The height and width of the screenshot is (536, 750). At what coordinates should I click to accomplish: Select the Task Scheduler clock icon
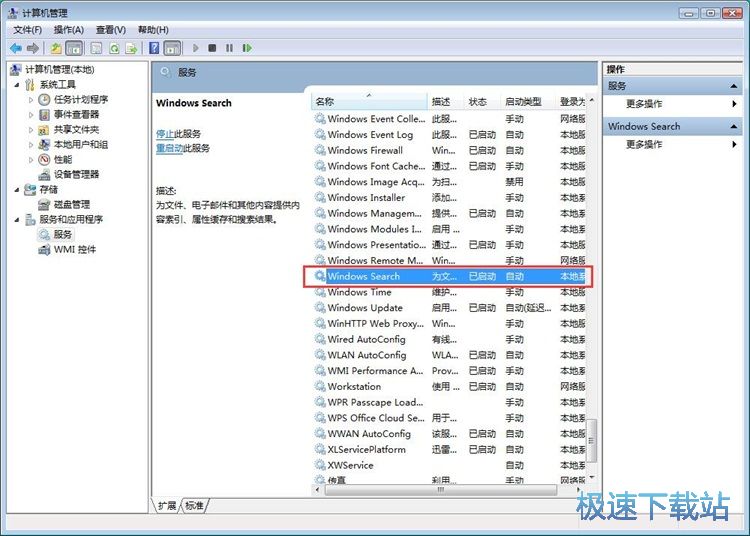point(44,99)
